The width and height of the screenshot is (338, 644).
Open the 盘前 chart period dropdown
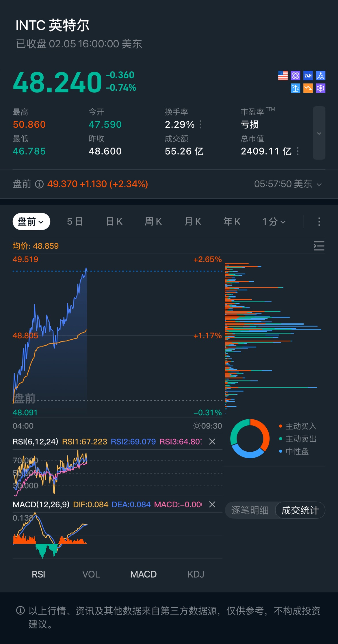point(31,222)
